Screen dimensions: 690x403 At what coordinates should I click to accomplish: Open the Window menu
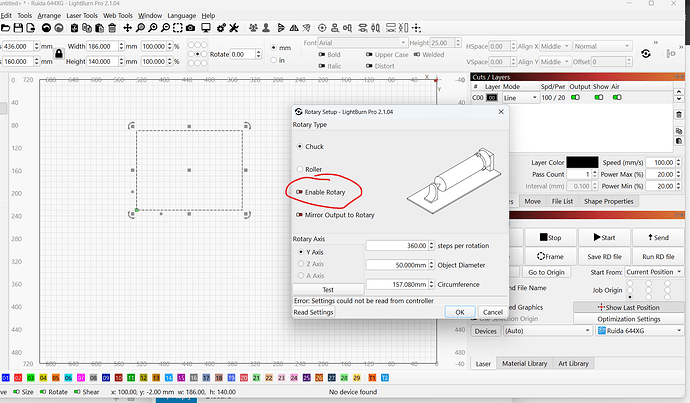pos(150,15)
